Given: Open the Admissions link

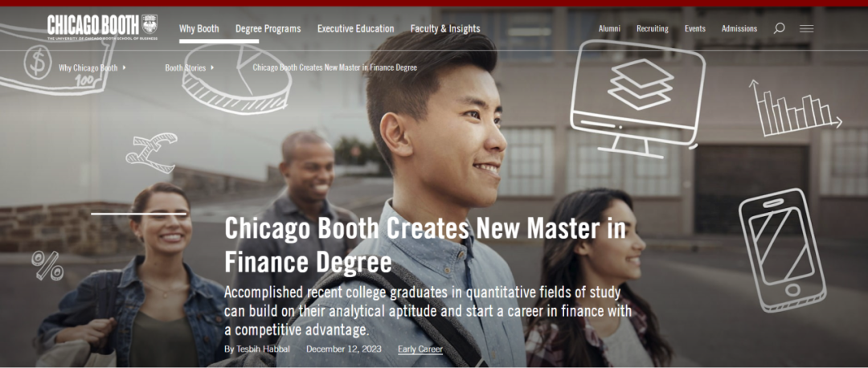Looking at the screenshot, I should click(x=739, y=29).
